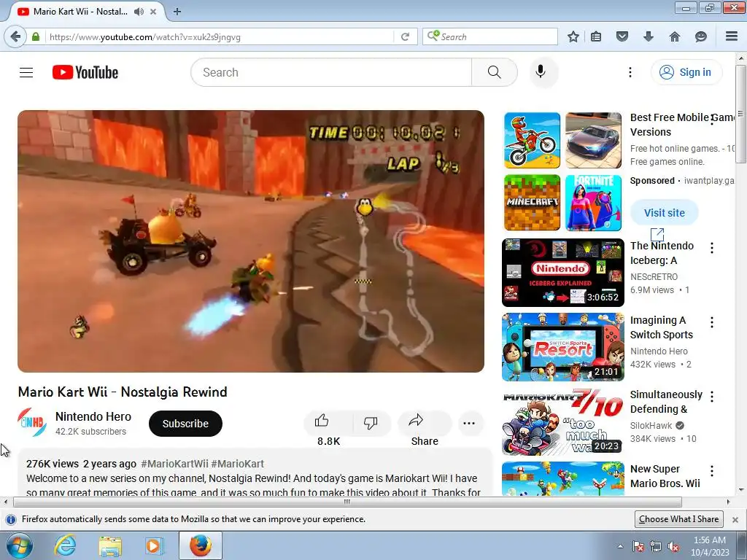Bookmark this page with the star icon
The image size is (747, 560).
click(x=573, y=36)
